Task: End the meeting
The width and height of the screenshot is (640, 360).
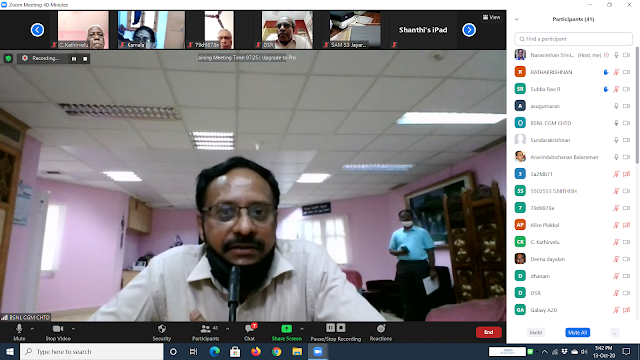Action: 489,332
